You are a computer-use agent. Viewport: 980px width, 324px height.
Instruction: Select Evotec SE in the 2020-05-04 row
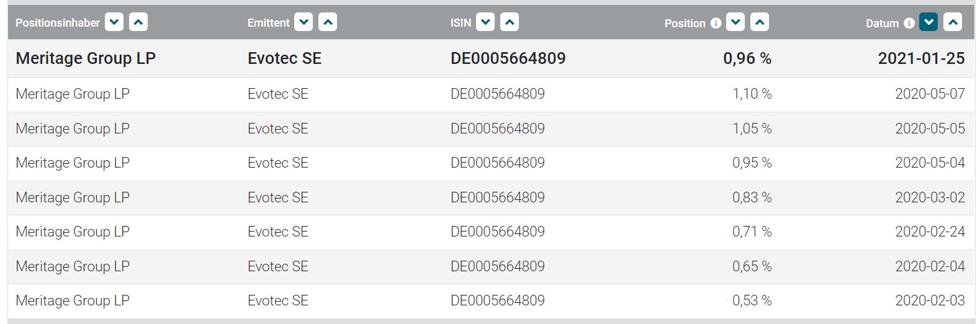[277, 163]
